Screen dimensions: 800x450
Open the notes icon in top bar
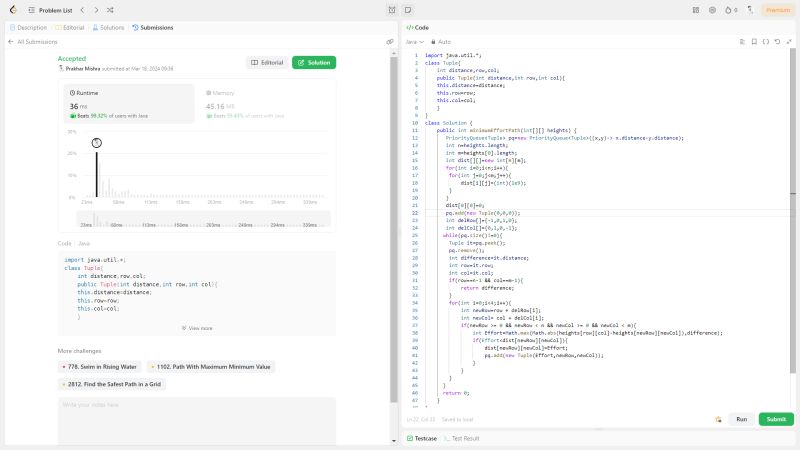click(x=408, y=10)
